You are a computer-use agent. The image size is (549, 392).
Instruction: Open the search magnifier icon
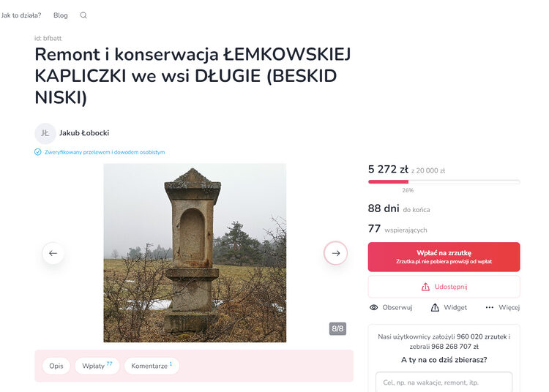point(83,15)
